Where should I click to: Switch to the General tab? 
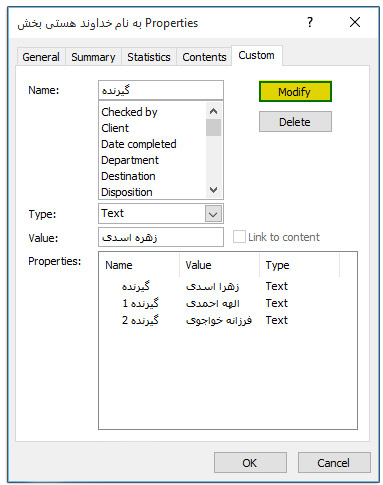click(41, 57)
